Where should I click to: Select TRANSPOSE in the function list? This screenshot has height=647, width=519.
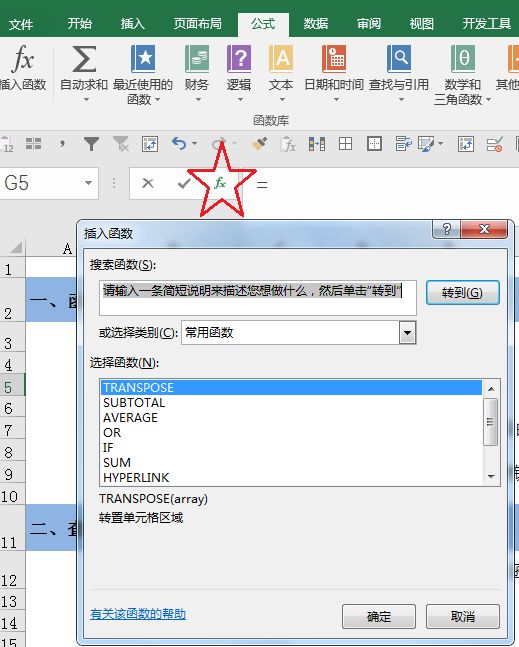(x=291, y=387)
